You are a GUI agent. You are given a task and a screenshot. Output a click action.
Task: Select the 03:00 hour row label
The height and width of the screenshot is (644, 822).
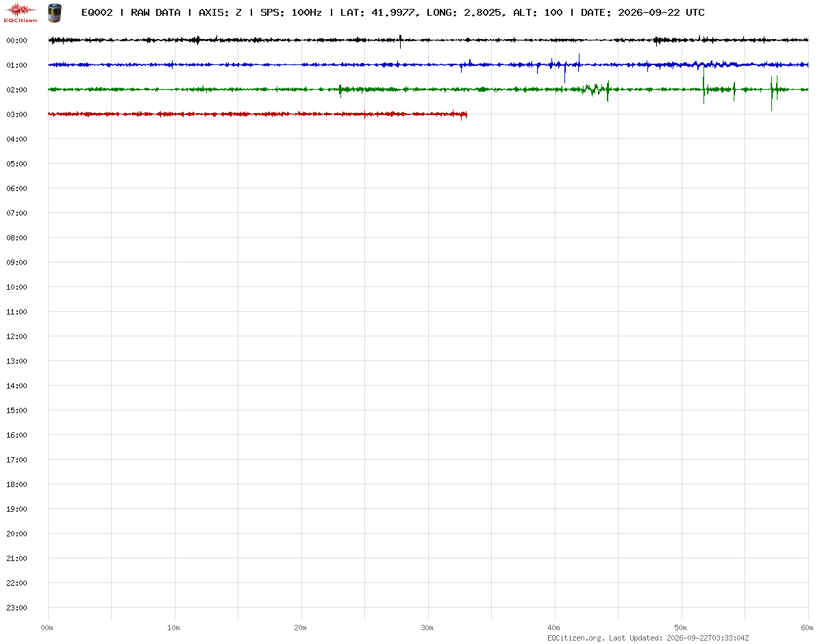tap(16, 114)
